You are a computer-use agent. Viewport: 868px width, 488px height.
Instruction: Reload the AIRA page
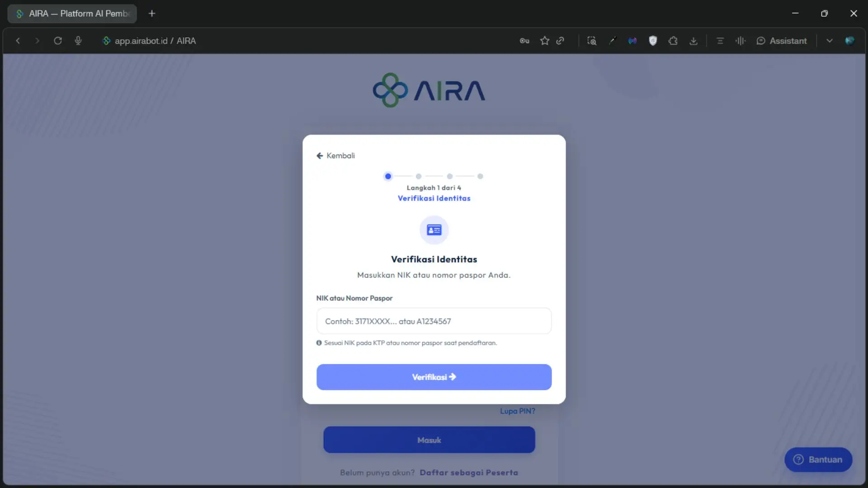57,41
